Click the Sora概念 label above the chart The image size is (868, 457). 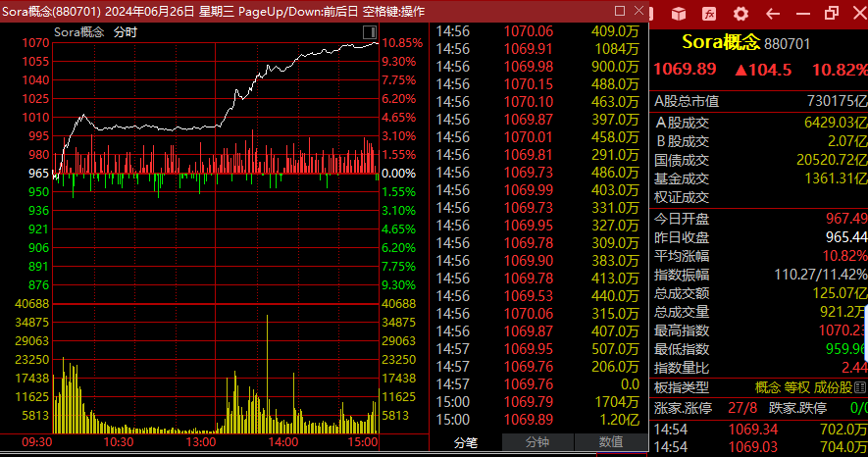(78, 31)
